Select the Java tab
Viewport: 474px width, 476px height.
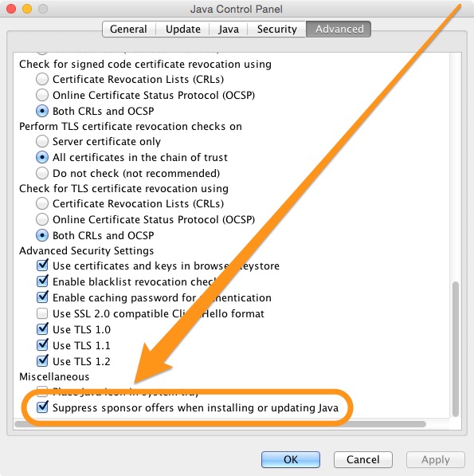(229, 30)
